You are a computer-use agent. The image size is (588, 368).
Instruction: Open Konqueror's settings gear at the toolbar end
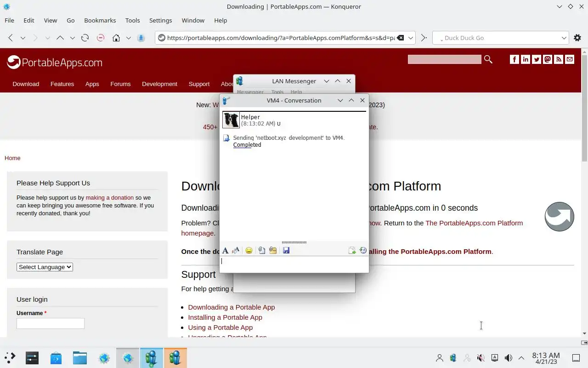click(x=577, y=38)
